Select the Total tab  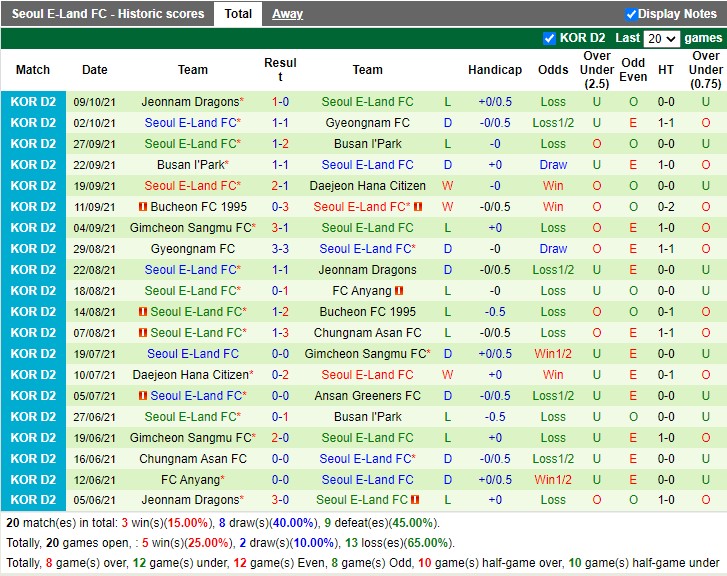tap(238, 14)
